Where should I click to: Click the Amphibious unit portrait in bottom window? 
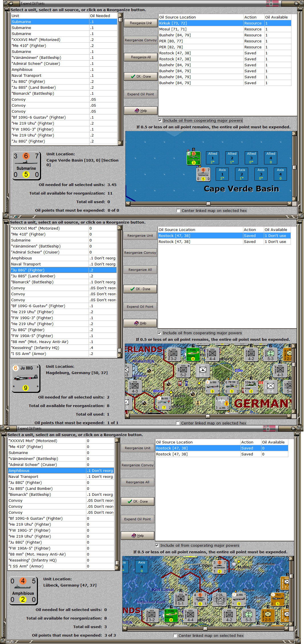(x=23, y=591)
